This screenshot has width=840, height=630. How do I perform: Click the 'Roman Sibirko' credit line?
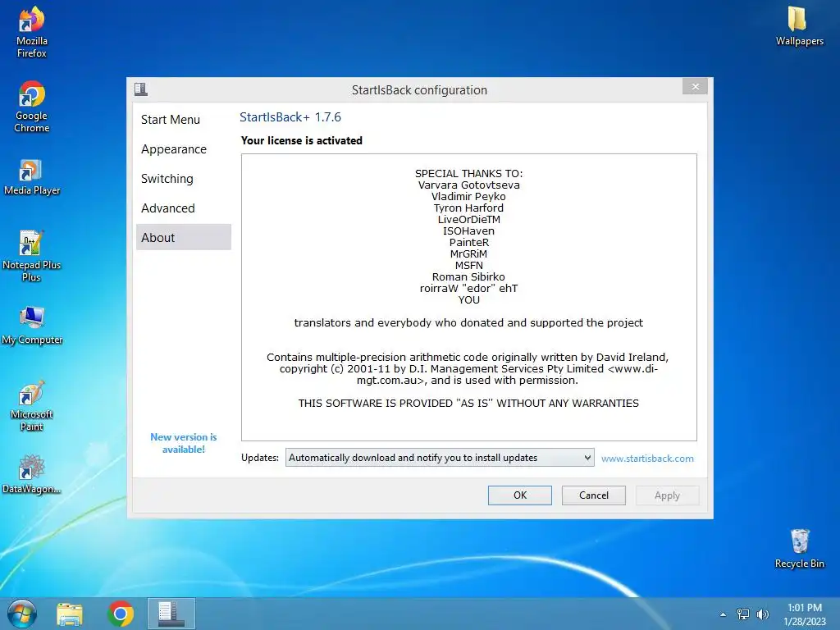[x=468, y=277]
